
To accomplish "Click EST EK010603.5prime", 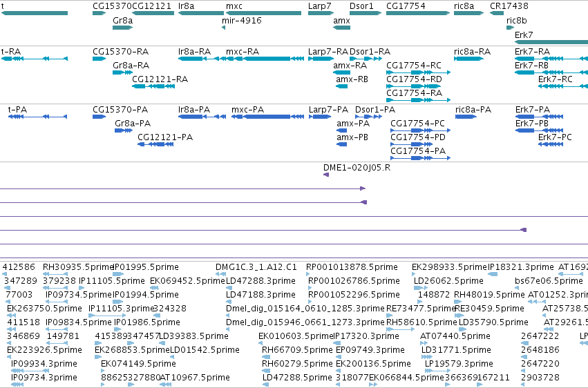I will pyautogui.click(x=260, y=343).
